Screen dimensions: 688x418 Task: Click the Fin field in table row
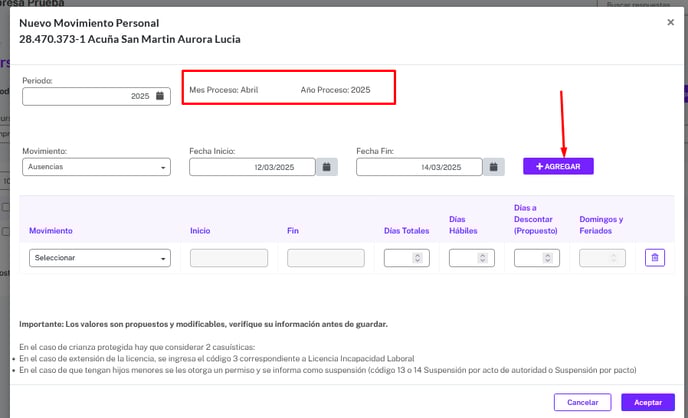[x=326, y=258]
